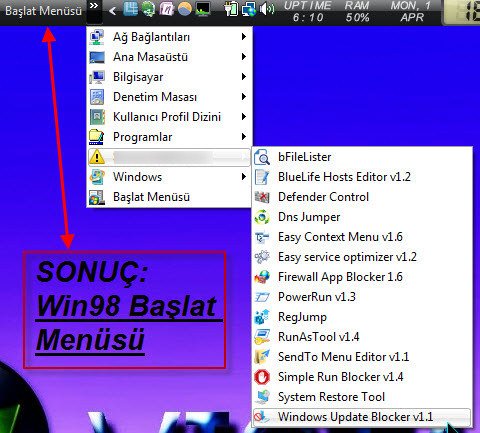Image resolution: width=480 pixels, height=433 pixels.
Task: Open System Restore Tool
Action: 362,397
